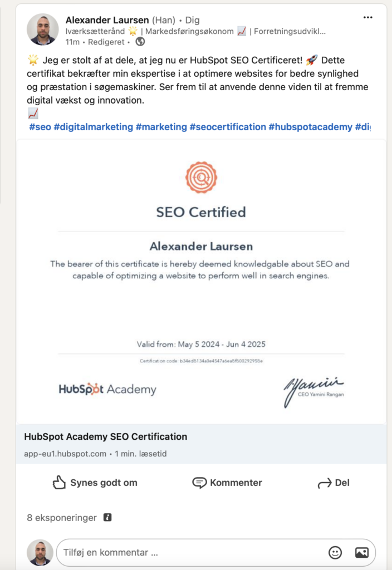Screen dimensions: 392x570
Task: Click the author's profile photo at top
Action: [43, 30]
